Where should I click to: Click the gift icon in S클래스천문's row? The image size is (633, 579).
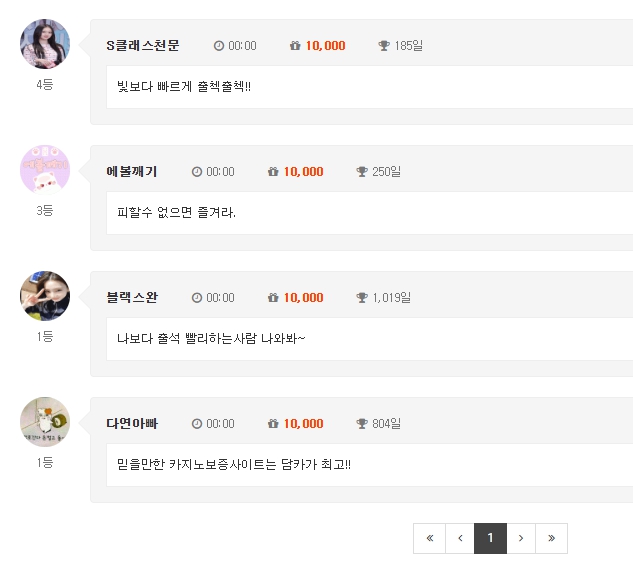295,46
